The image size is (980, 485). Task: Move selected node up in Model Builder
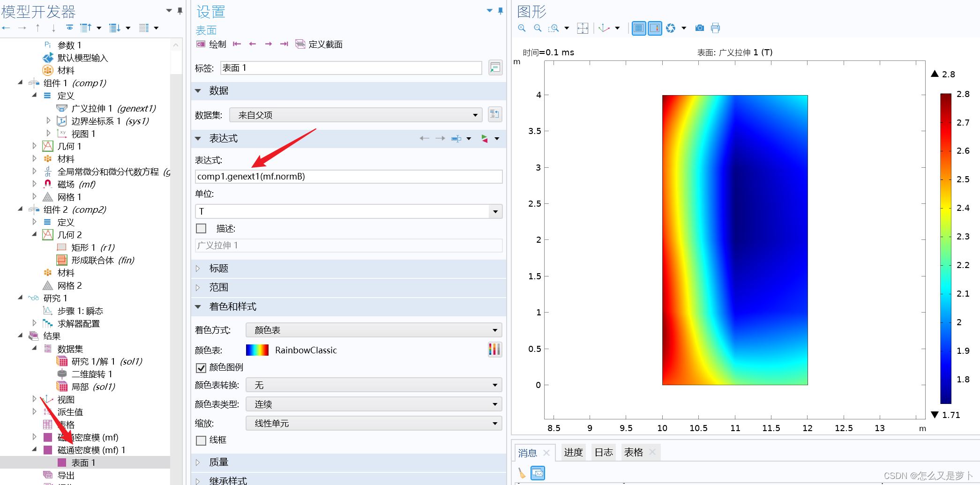(x=37, y=28)
